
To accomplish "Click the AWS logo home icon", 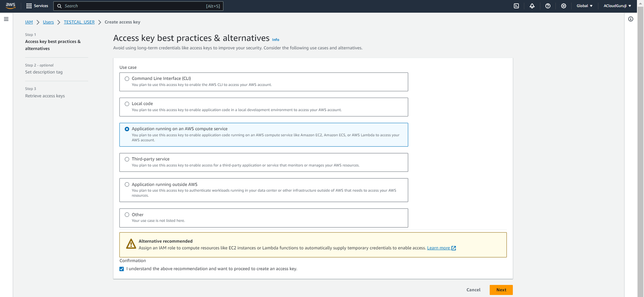I will tap(10, 6).
